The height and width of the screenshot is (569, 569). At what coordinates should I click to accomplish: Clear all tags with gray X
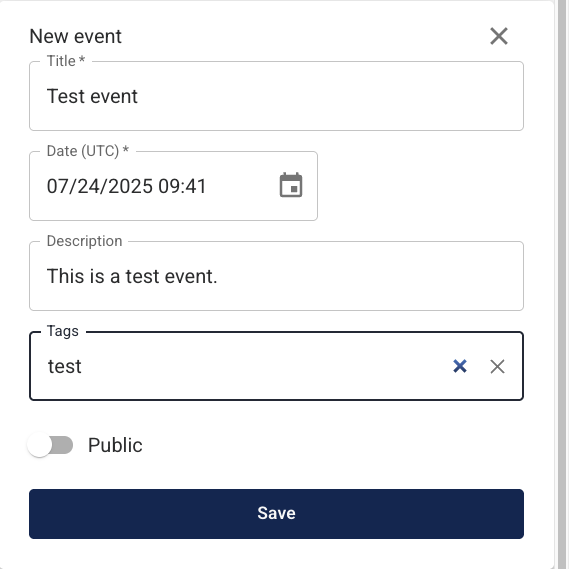pos(497,367)
